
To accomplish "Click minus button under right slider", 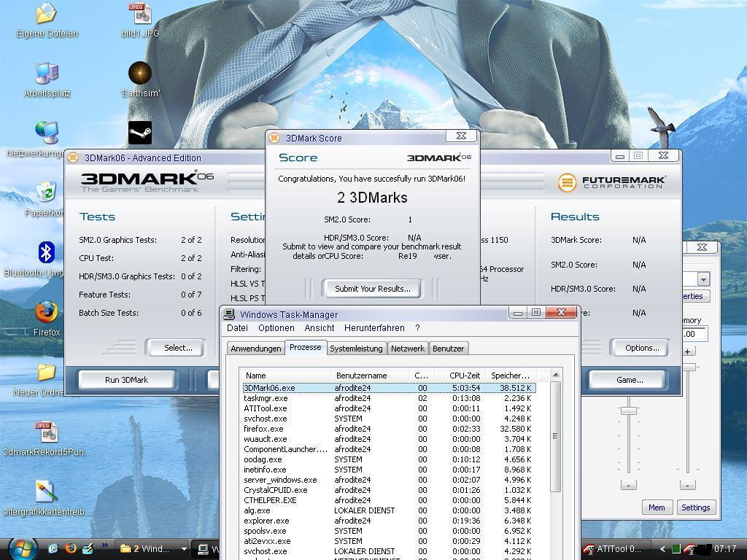I will (x=687, y=485).
